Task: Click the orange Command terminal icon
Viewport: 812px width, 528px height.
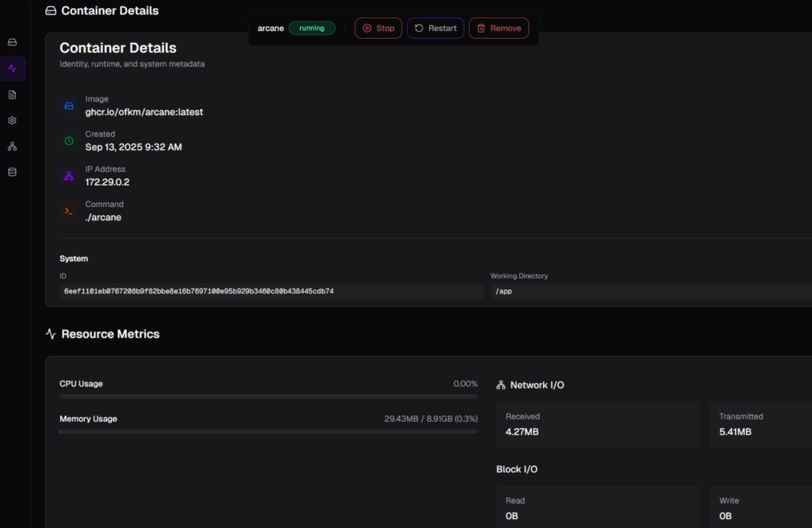Action: [69, 211]
